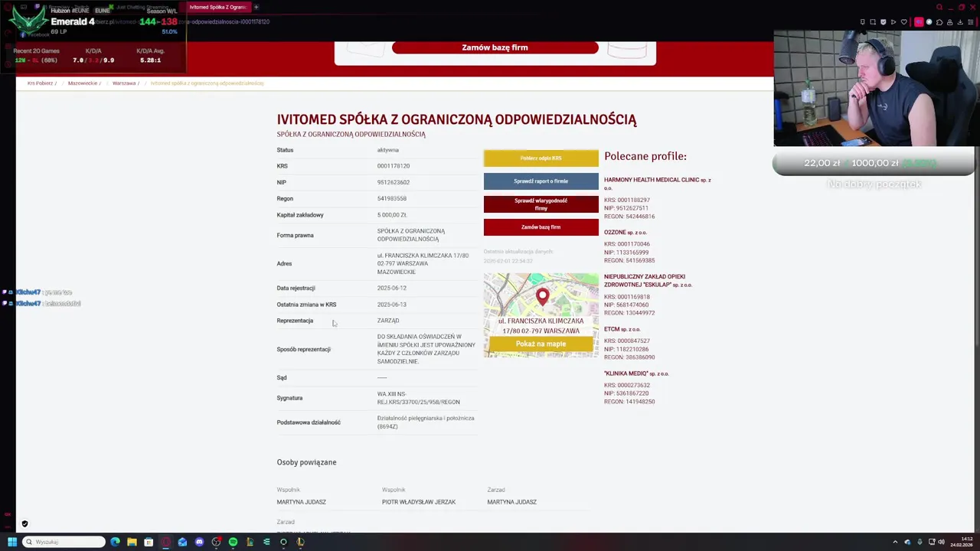Viewport: 980px width, 551px height.
Task: Open Martyna Judasz under Zarząd
Action: click(511, 502)
